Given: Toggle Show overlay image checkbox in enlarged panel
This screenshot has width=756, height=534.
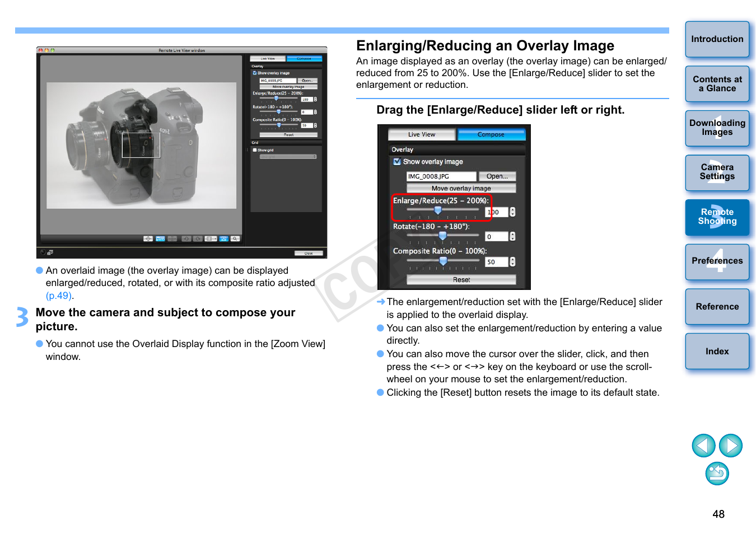Looking at the screenshot, I should (397, 162).
